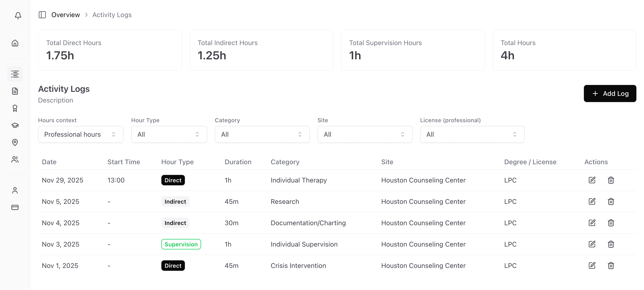Expand the Hour Type filter dropdown
The image size is (644, 290).
click(169, 134)
